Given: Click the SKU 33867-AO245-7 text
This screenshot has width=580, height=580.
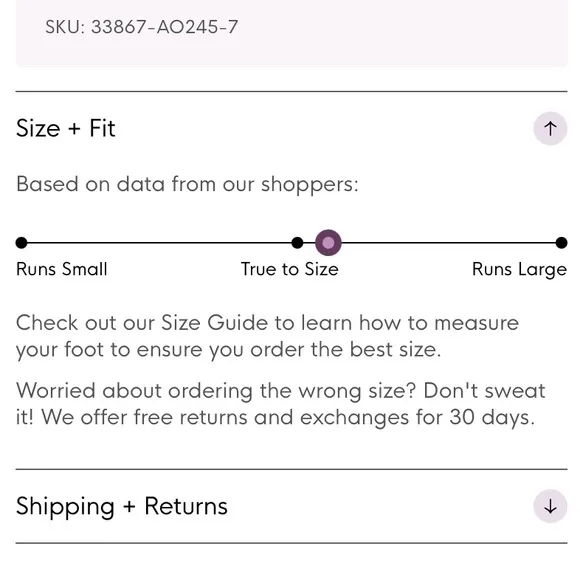Looking at the screenshot, I should click(x=142, y=27).
